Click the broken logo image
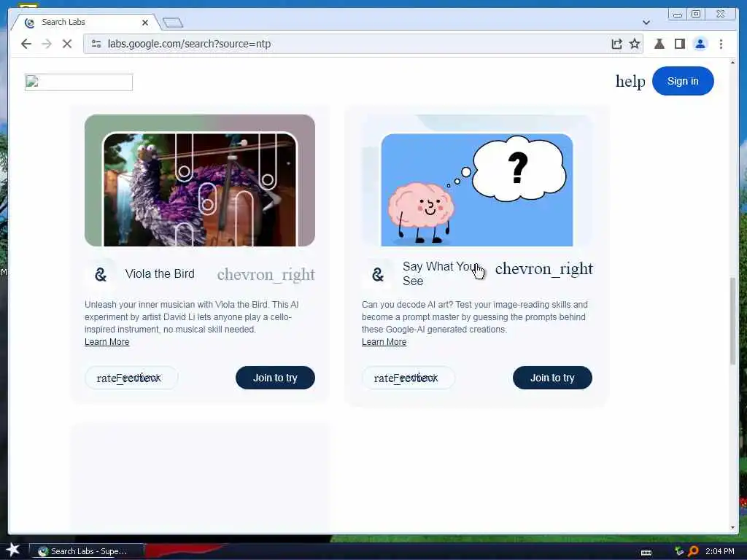 (79, 82)
